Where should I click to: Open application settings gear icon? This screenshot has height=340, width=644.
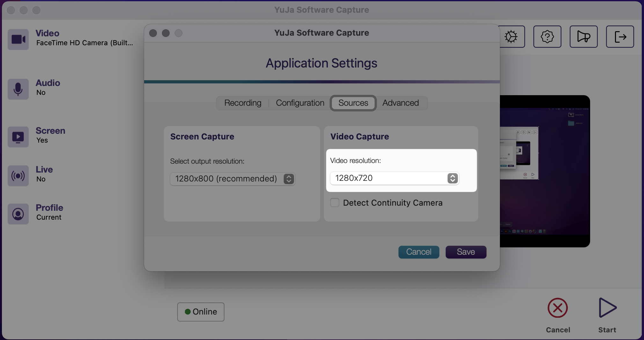coord(511,37)
